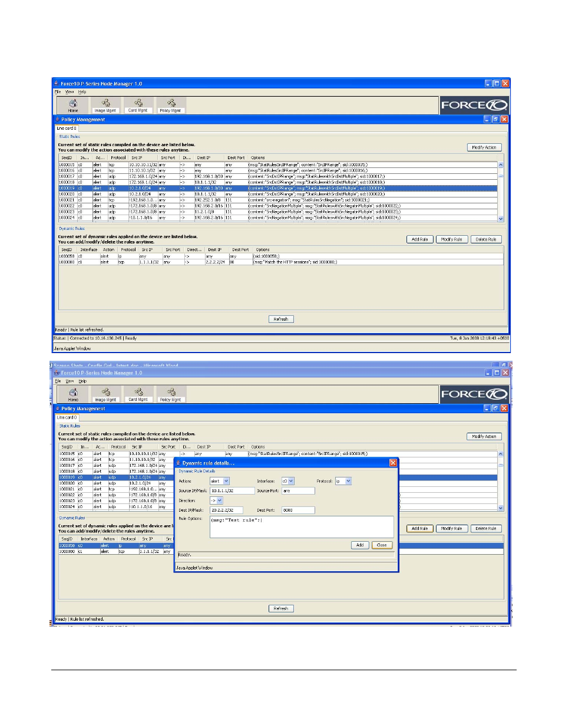Select dynamic rule 1000058 in upper screenshot
562x728 pixels.
pos(280,256)
